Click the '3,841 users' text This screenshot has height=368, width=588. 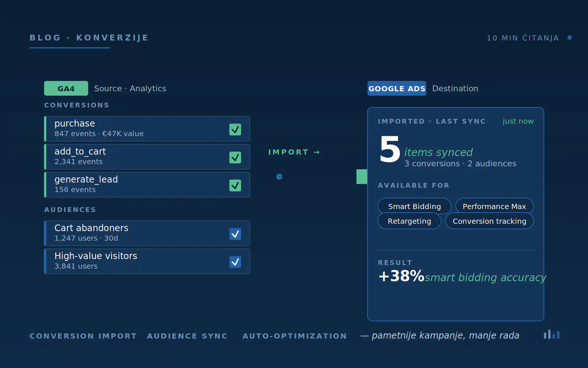coord(76,266)
